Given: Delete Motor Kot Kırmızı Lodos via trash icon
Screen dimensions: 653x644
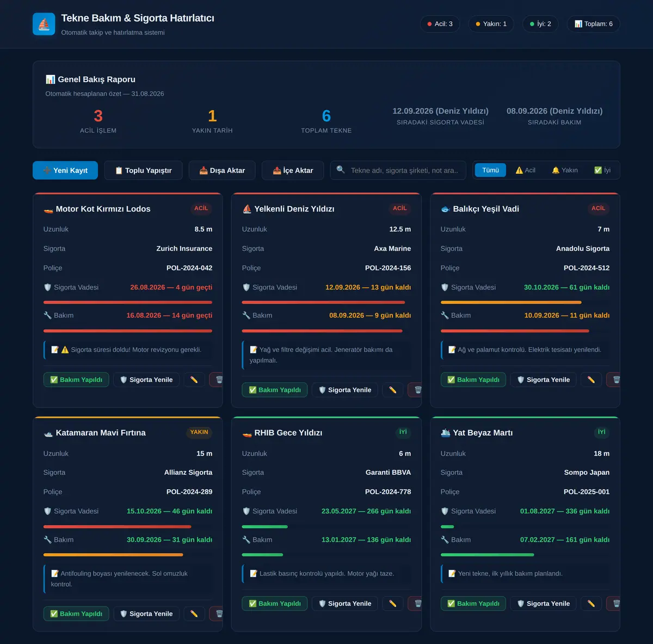Looking at the screenshot, I should coord(217,380).
